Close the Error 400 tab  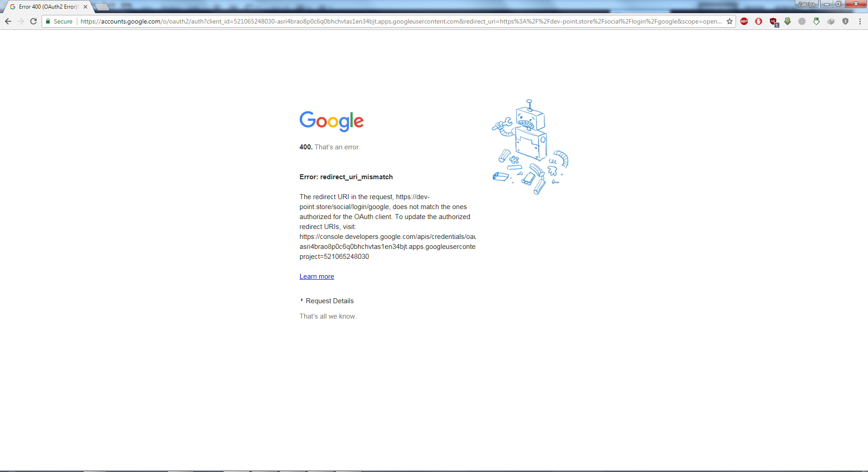click(85, 7)
